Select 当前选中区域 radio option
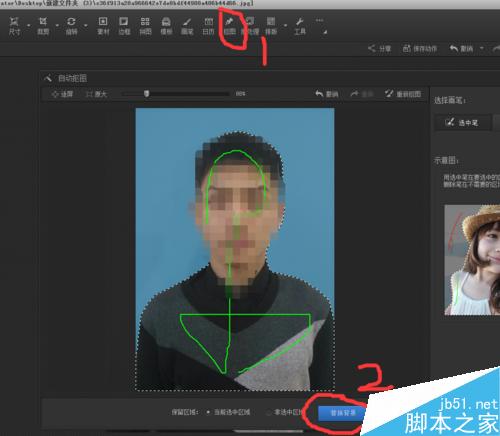Viewport: 500px width, 436px height. (x=229, y=412)
